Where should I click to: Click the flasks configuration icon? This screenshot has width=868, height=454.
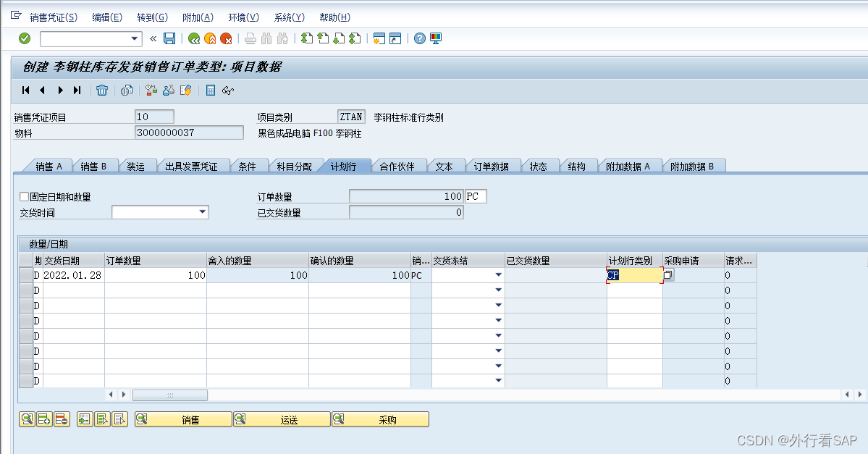[x=168, y=91]
